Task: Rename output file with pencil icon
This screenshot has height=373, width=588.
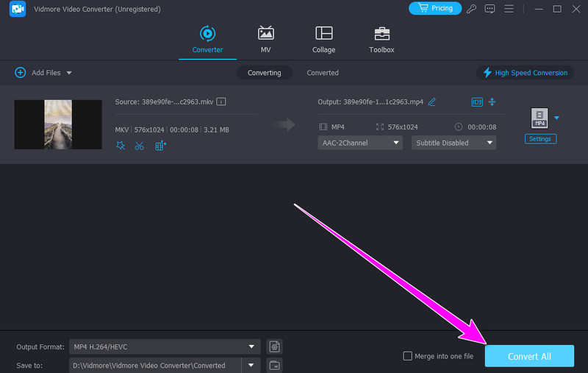Action: (x=432, y=102)
